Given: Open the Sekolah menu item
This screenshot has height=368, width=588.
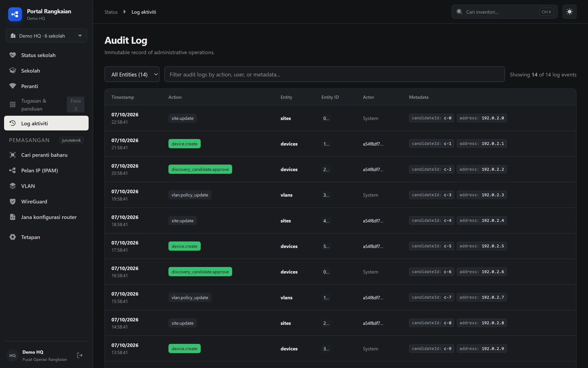Looking at the screenshot, I should 46,71.
